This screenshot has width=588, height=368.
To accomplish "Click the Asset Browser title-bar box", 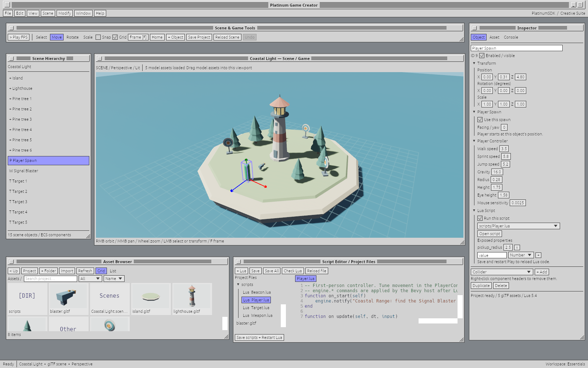I will point(11,262).
